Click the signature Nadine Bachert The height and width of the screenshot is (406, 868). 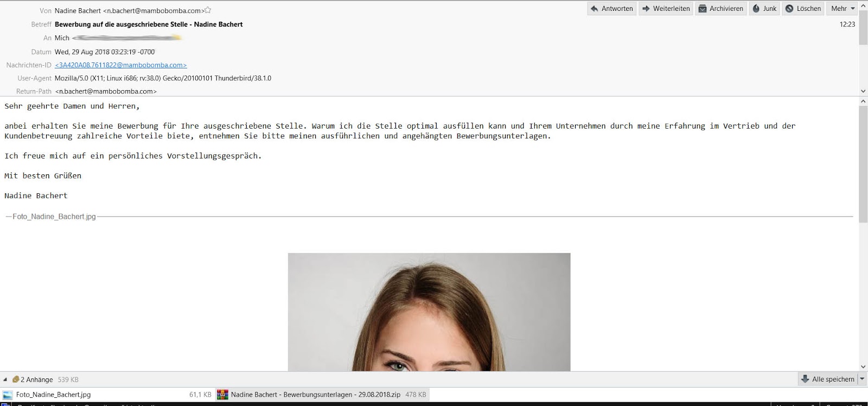pyautogui.click(x=36, y=195)
